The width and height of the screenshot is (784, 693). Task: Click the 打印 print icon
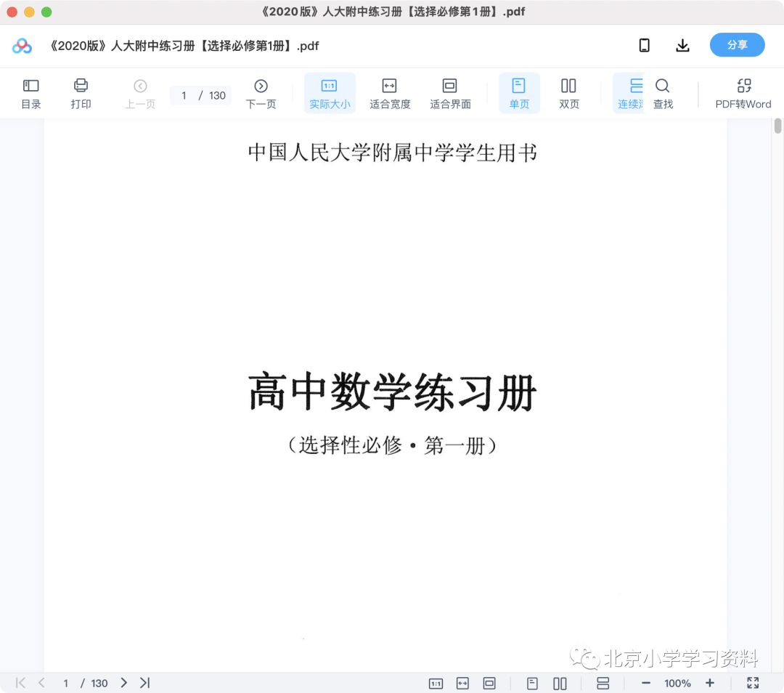pyautogui.click(x=81, y=94)
